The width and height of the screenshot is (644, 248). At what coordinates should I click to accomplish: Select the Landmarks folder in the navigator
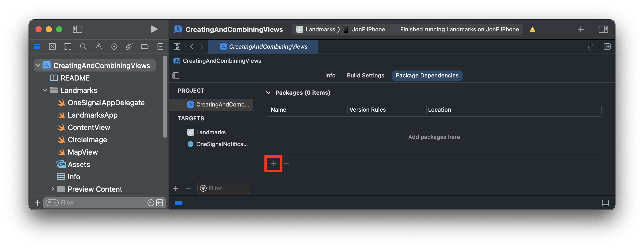coord(73,90)
